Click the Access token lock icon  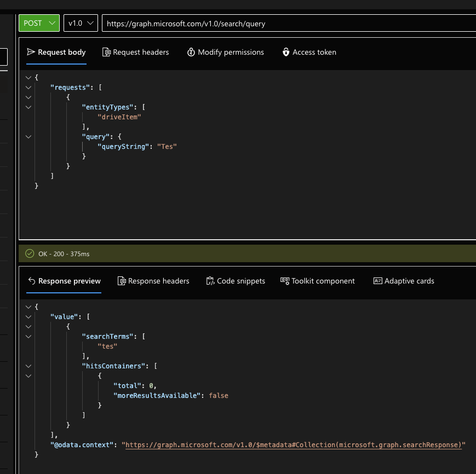[x=286, y=52]
